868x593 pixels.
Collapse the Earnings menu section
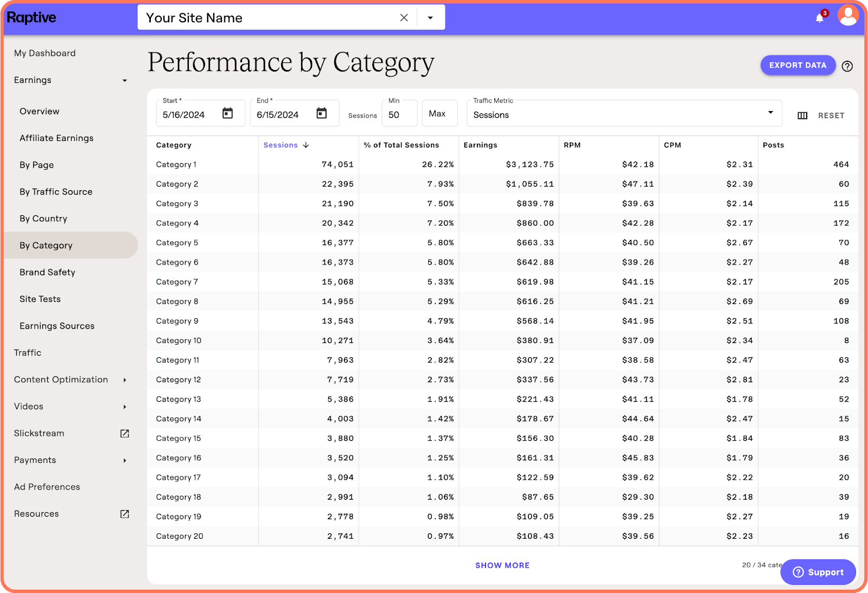[x=125, y=81]
